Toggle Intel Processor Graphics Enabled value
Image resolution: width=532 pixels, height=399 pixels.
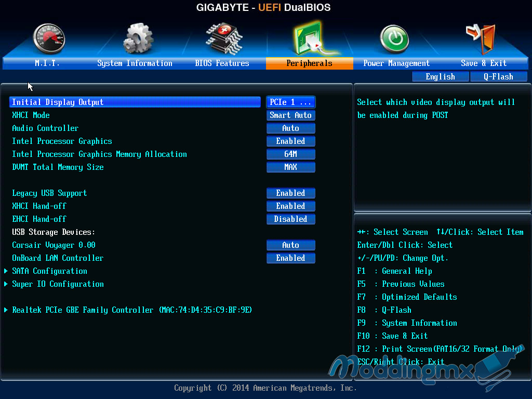pyautogui.click(x=291, y=141)
